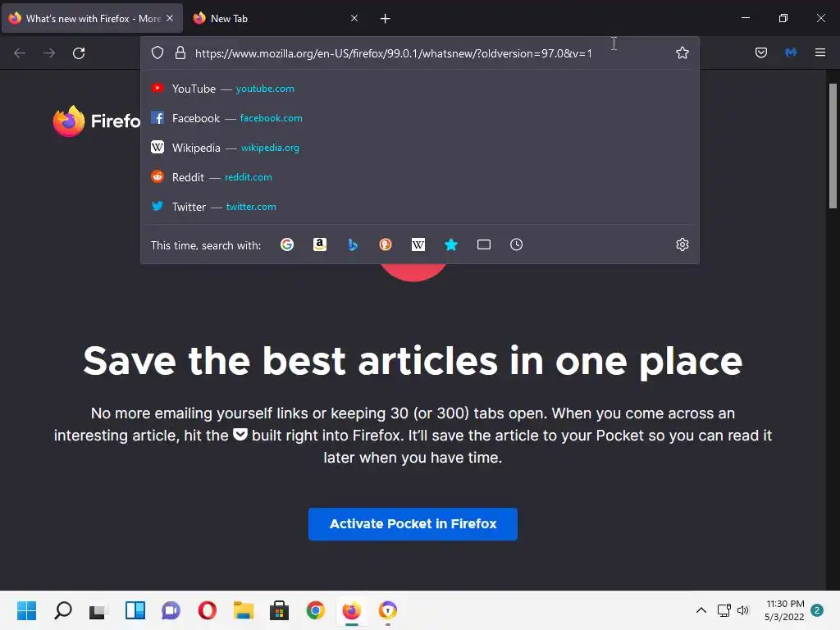Screen dimensions: 840x630
Task: Launch Google Chrome from the taskbar
Action: 316,610
